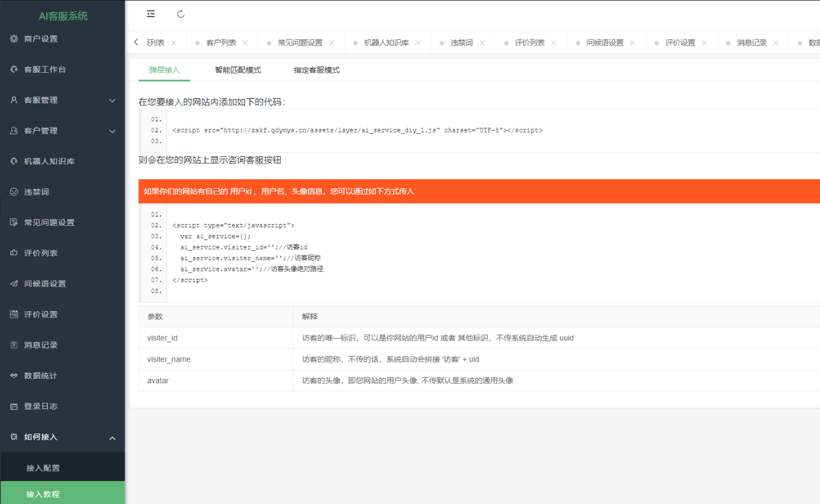820x504 pixels.
Task: Click the 违禁词 sad-face icon
Action: click(x=14, y=192)
